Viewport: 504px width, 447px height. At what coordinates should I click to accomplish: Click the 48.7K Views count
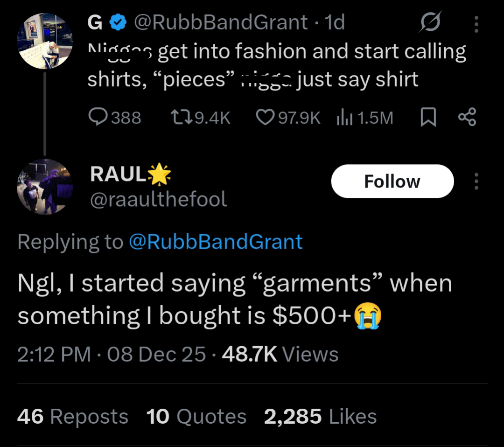tap(280, 355)
